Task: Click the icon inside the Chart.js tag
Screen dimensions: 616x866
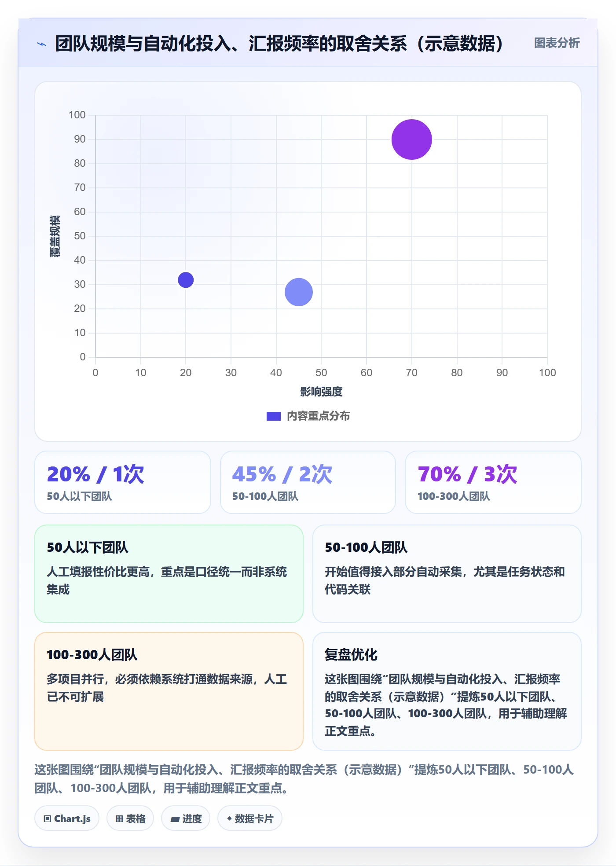Action: [x=48, y=819]
